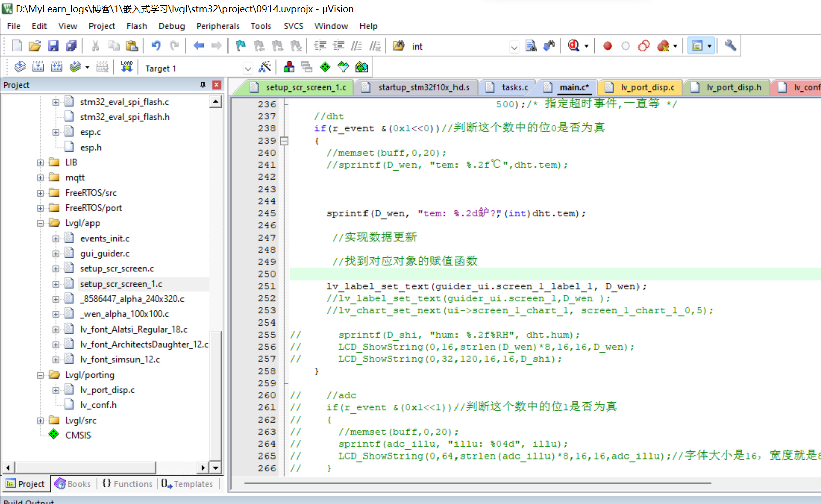This screenshot has width=821, height=504.
Task: Switch to the Books panel tab
Action: (x=73, y=484)
